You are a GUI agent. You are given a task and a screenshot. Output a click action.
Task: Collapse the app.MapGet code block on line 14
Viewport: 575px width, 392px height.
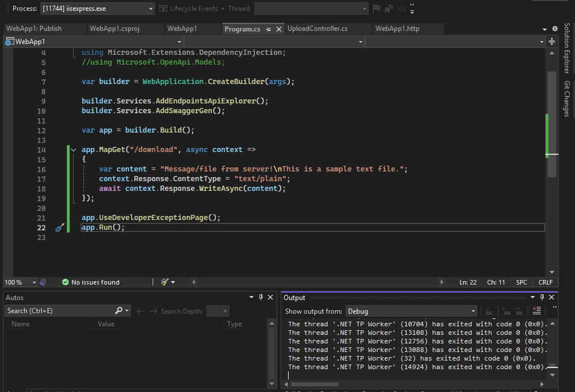(73, 150)
